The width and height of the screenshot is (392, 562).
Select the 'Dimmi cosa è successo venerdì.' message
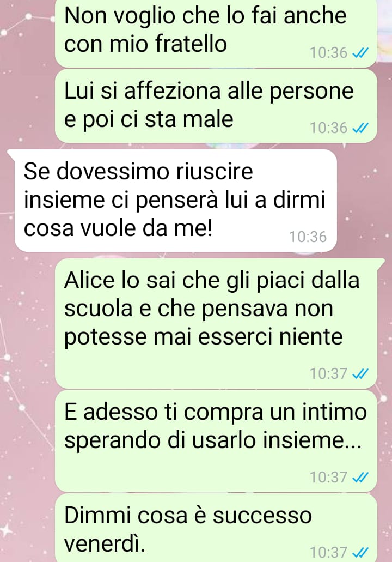(216, 528)
